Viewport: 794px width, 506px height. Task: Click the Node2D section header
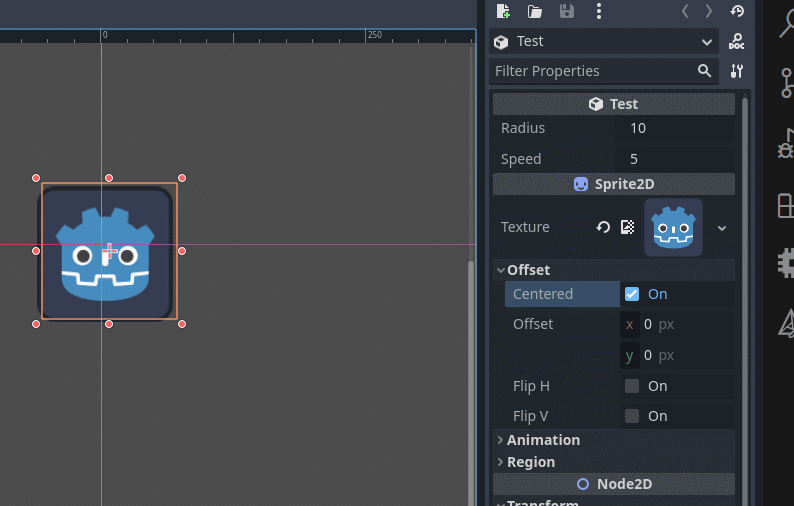tap(614, 484)
